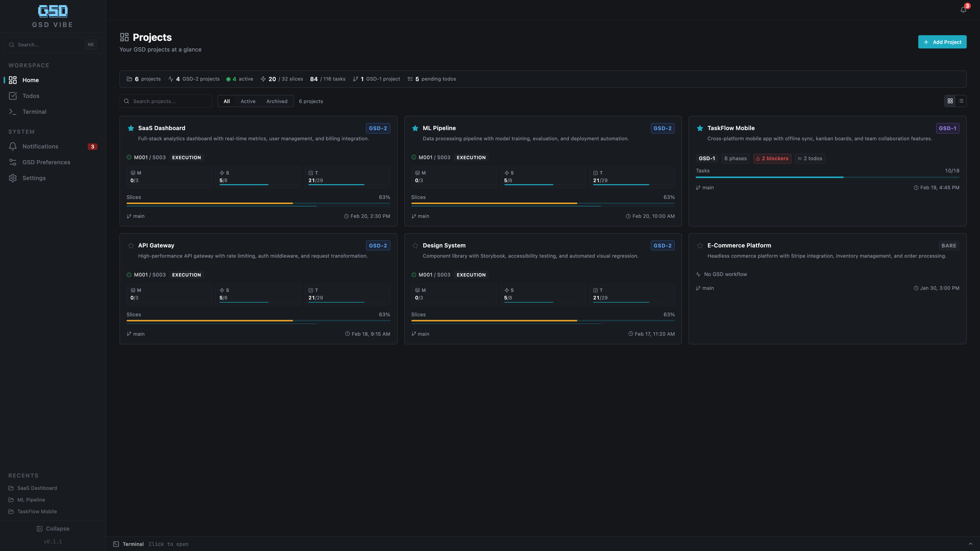980x551 pixels.
Task: Select the grid view icon
Action: tap(950, 101)
